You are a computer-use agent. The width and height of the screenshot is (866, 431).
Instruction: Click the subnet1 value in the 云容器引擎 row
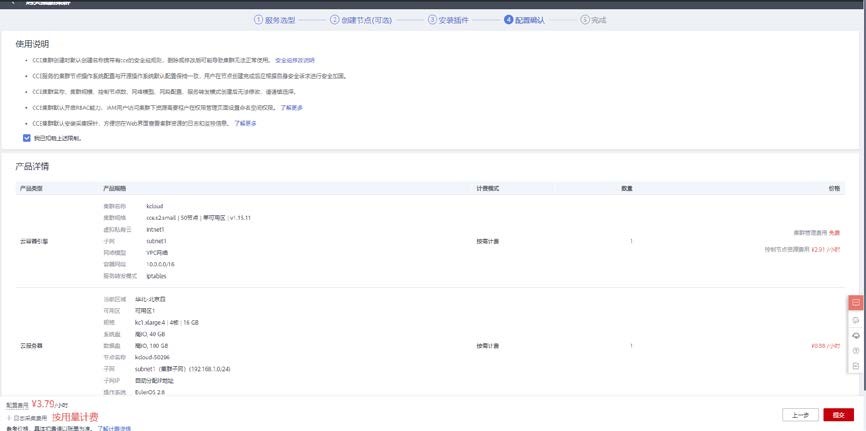coord(156,241)
